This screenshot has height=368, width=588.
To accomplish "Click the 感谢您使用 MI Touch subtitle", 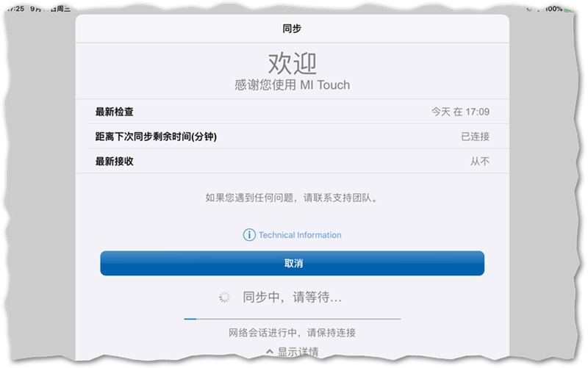I will click(292, 84).
